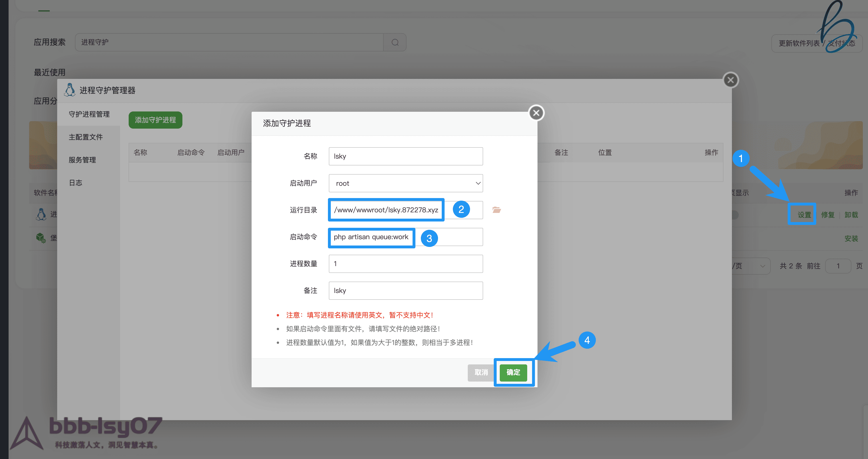Viewport: 868px width, 459px height.
Task: Click the 取消 cancel button
Action: coord(481,372)
